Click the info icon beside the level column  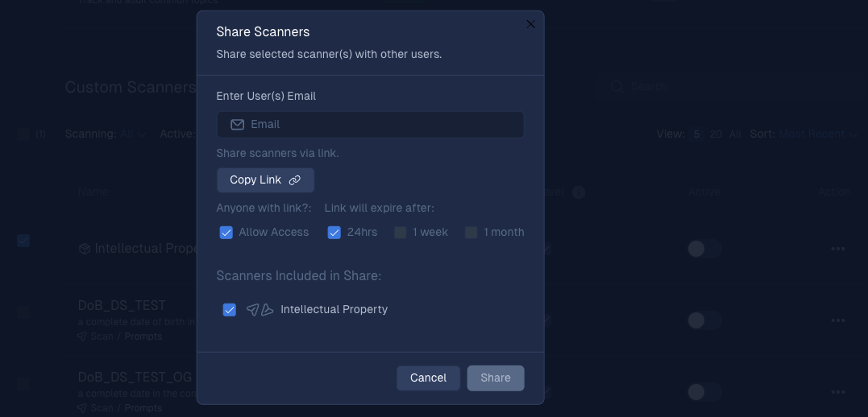point(579,192)
